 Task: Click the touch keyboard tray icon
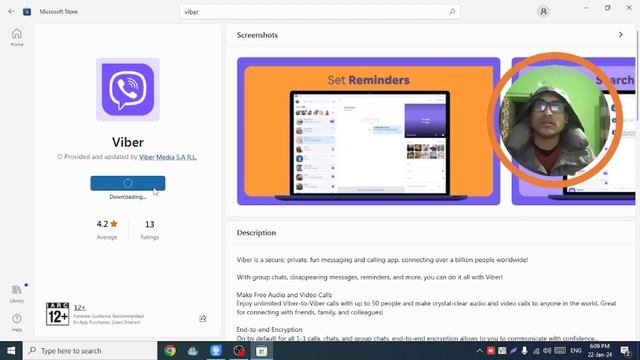tap(560, 351)
